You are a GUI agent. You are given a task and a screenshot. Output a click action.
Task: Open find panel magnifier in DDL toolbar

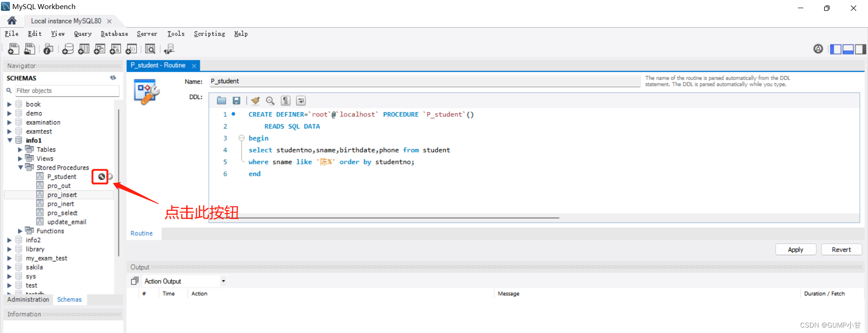[x=270, y=100]
